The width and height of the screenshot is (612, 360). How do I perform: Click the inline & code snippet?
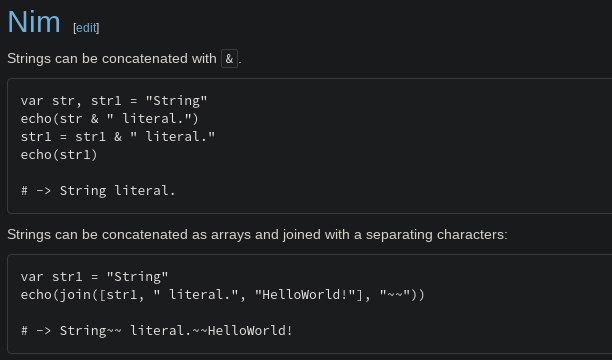coord(229,59)
